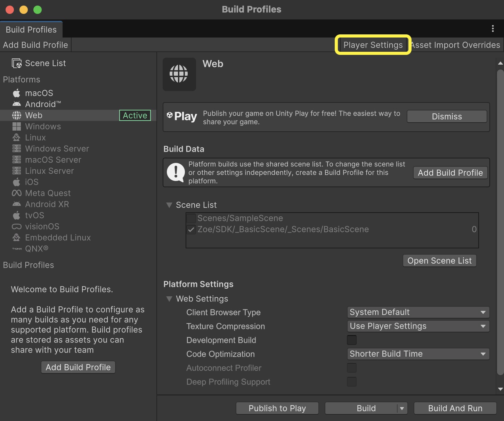Open the Client Browser Type dropdown

[x=418, y=312]
